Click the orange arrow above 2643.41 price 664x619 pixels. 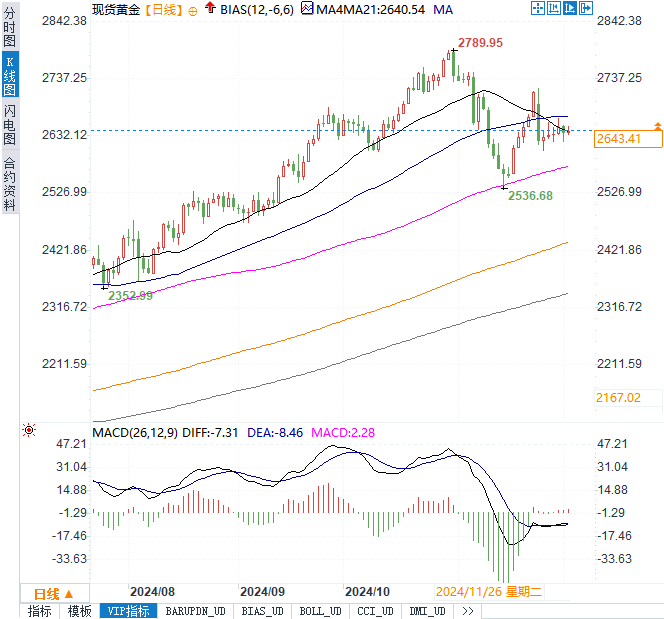point(657,125)
